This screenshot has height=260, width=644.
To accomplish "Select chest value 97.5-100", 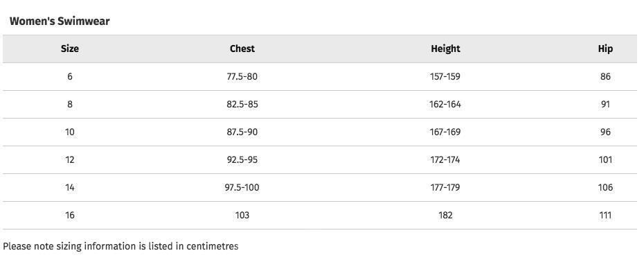I will [x=242, y=188].
